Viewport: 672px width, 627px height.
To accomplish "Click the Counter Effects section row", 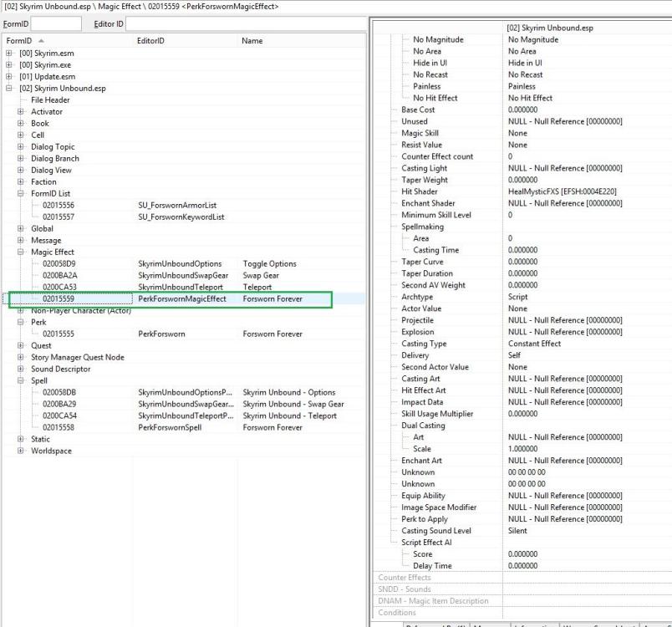I will (523, 578).
